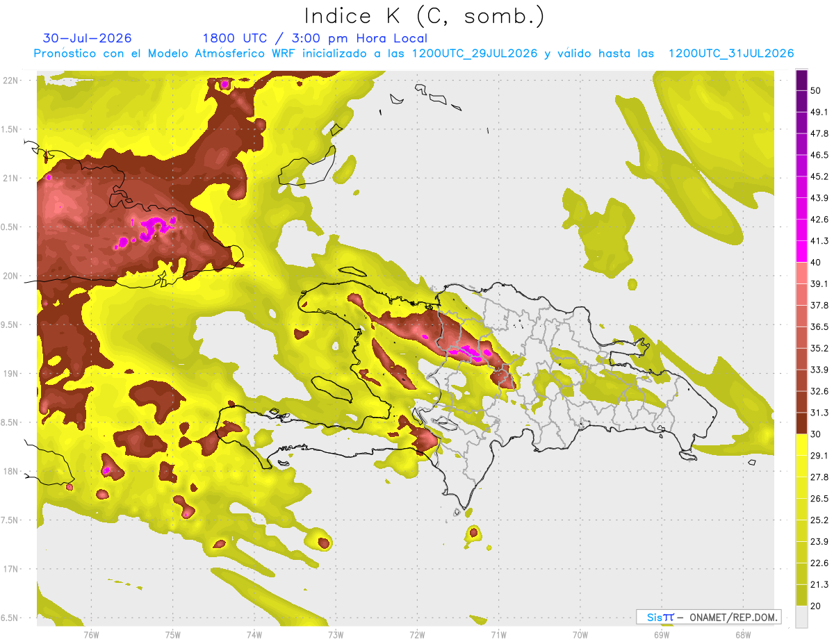Click the colorbar value "35.2"
Image resolution: width=834 pixels, height=644 pixels.
pyautogui.click(x=819, y=348)
